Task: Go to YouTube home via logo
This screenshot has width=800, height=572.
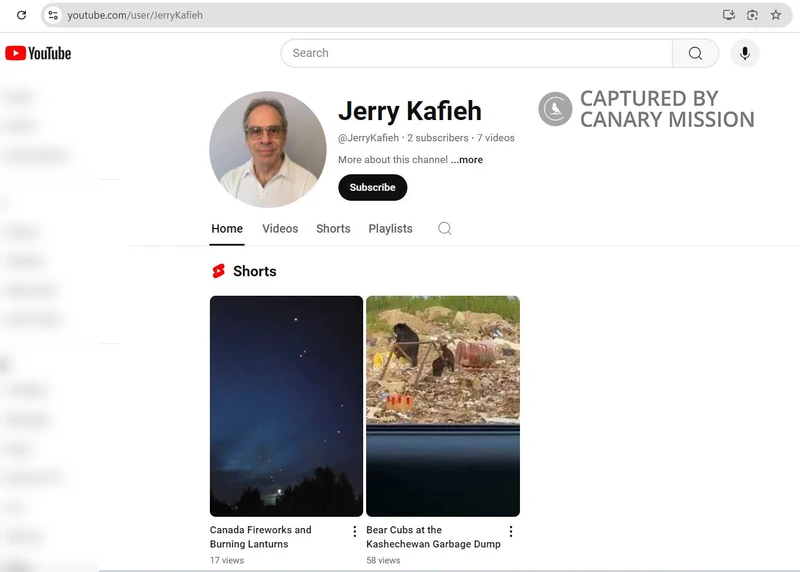Action: point(38,53)
